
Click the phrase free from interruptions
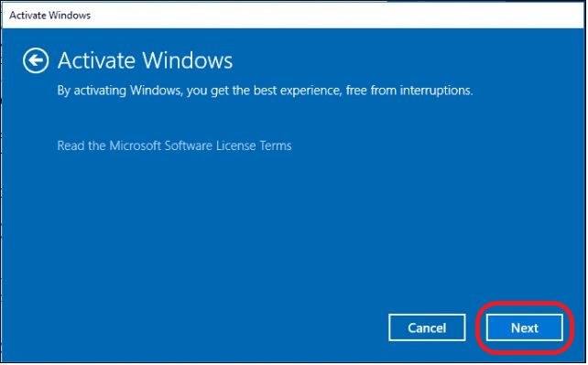coord(409,91)
